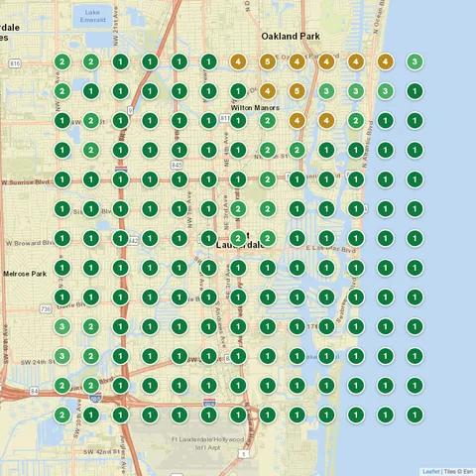Image resolution: width=476 pixels, height=476 pixels.
Task: Select the 1 marker on the E Las Olas Blvd label
Action: click(x=326, y=238)
